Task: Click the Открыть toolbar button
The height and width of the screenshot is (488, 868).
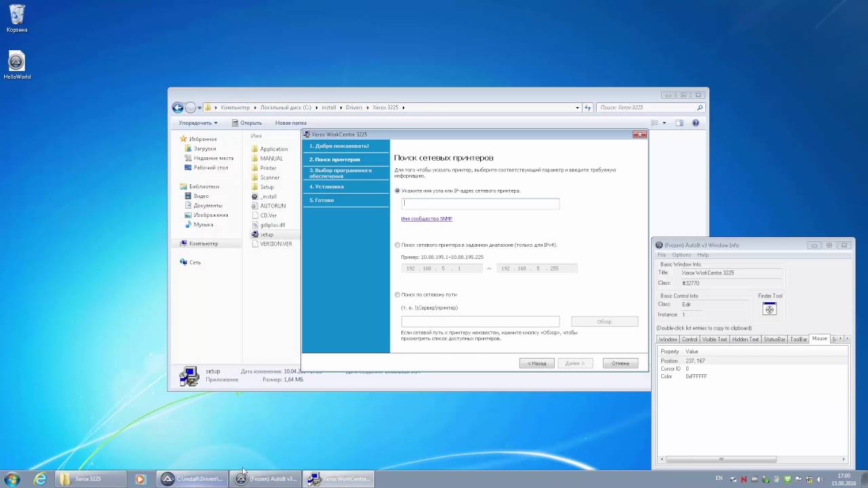Action: [247, 123]
